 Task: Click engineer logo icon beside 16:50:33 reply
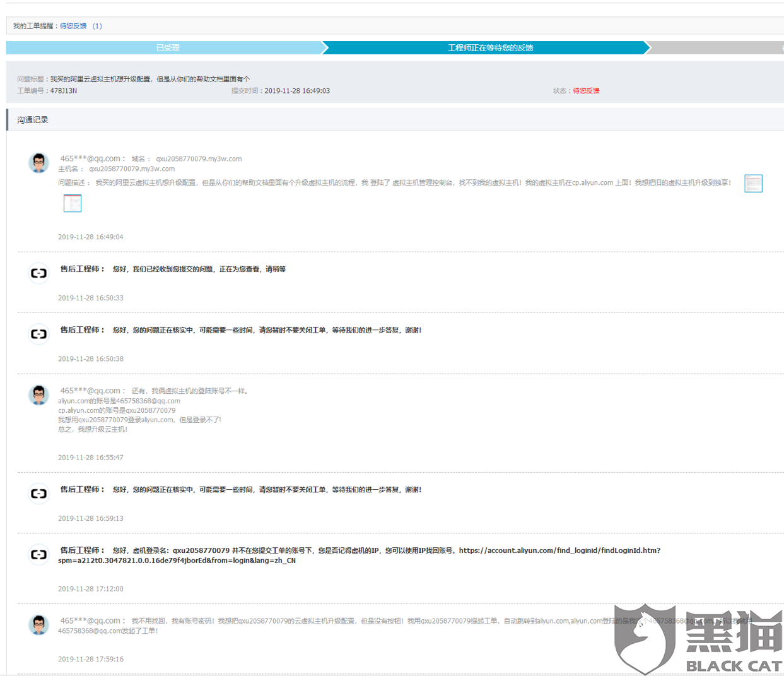coord(39,273)
